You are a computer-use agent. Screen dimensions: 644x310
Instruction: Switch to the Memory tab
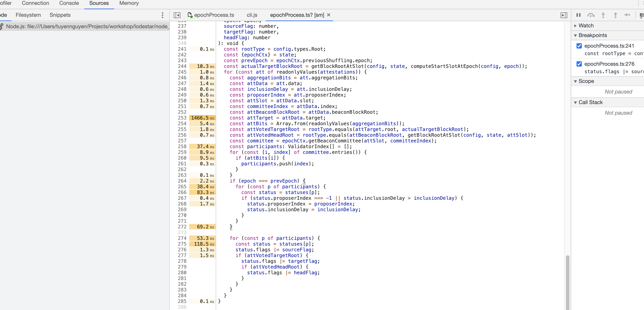[129, 3]
